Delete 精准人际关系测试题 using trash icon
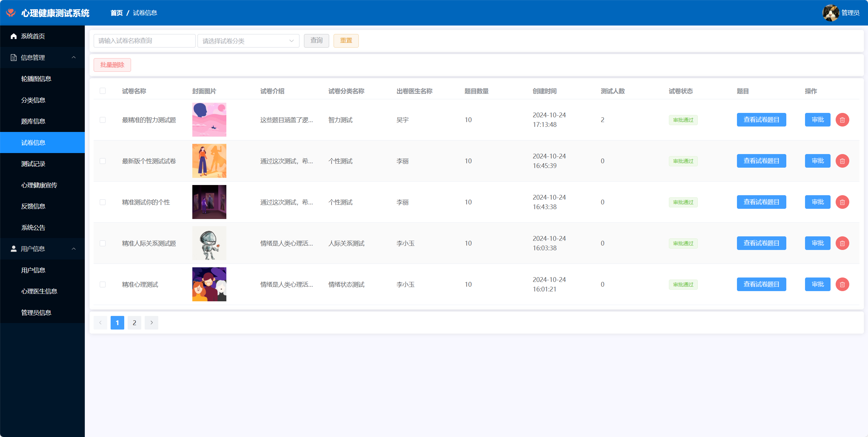Image resolution: width=868 pixels, height=437 pixels. pos(842,243)
